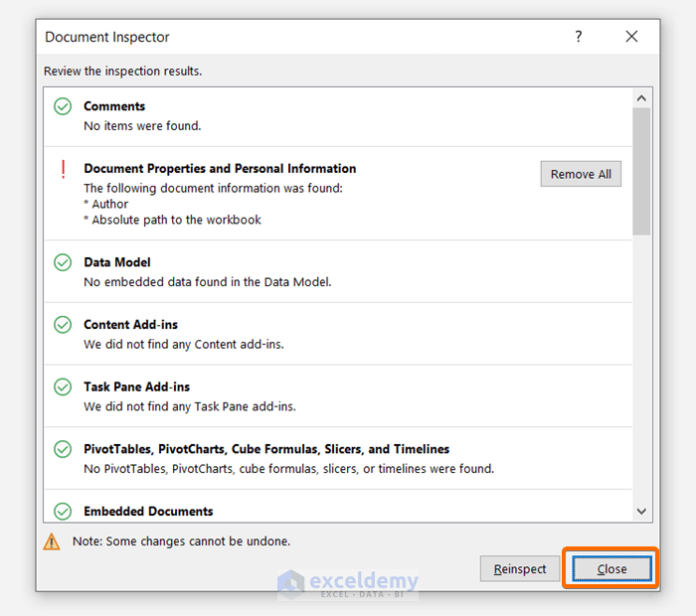
Task: Click 'No PivotTables, PivotCharts, cube formulas...' description
Action: [289, 469]
